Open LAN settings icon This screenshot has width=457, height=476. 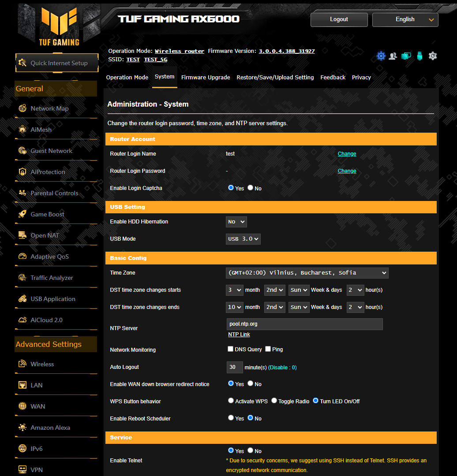click(x=22, y=385)
